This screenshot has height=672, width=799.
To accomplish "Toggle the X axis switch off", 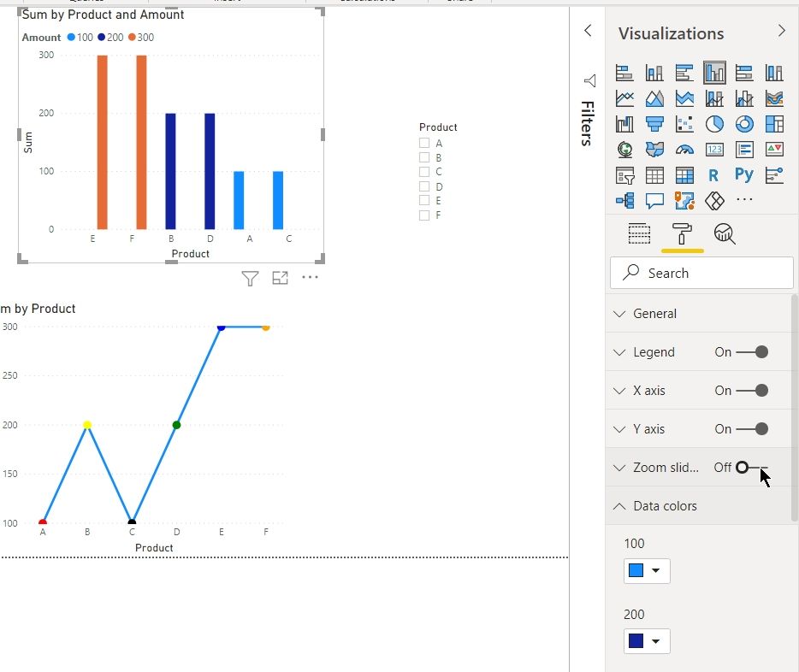I will [x=752, y=391].
